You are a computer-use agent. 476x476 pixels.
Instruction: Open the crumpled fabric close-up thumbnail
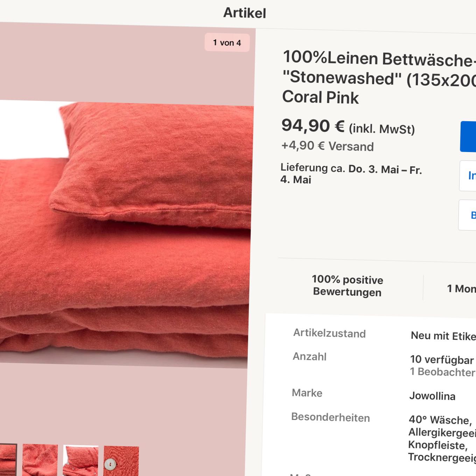click(x=40, y=460)
